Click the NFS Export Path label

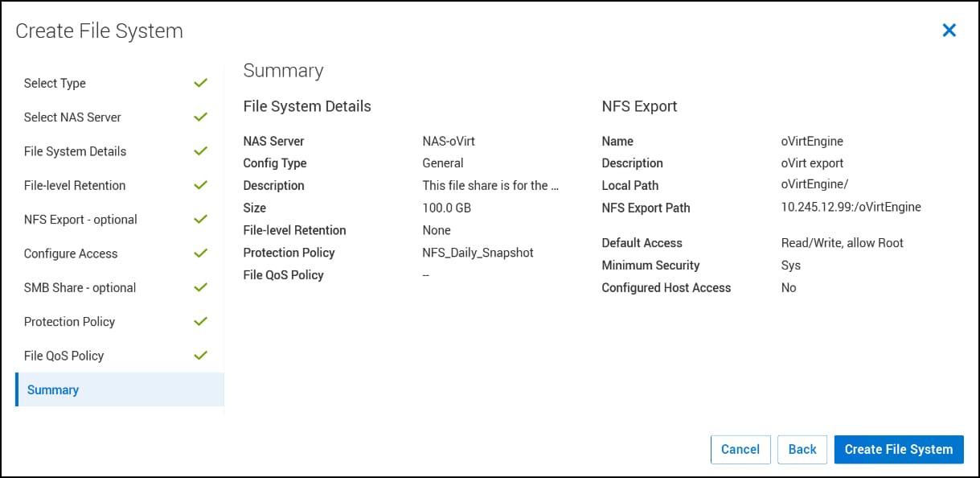(x=646, y=208)
